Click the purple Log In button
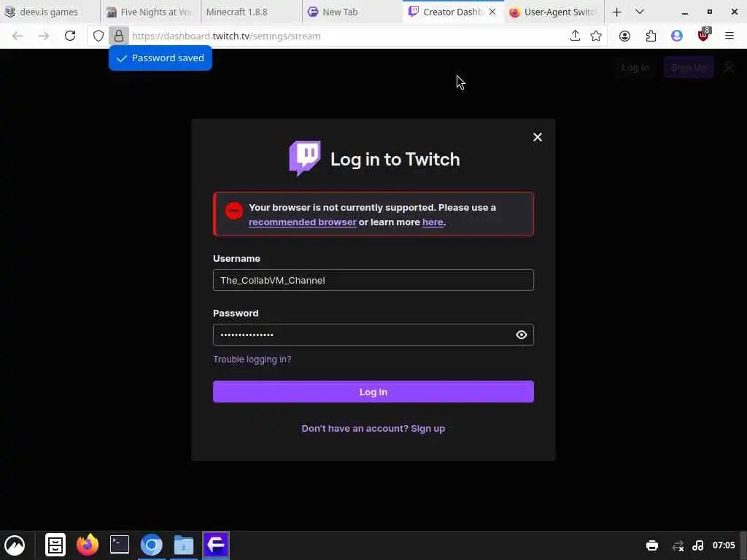 click(373, 392)
